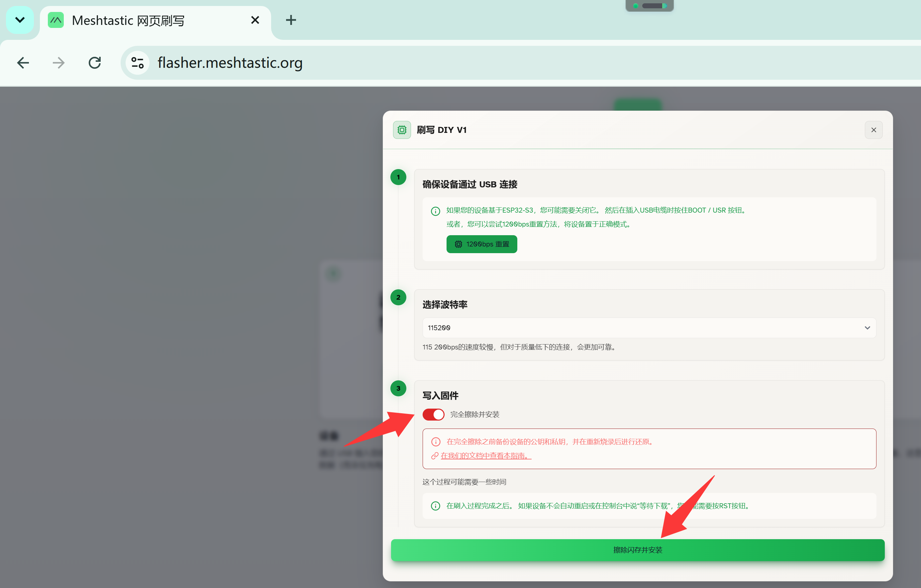This screenshot has height=588, width=921.
Task: Open the 在我们的文档中查看本指南 link
Action: tap(486, 456)
